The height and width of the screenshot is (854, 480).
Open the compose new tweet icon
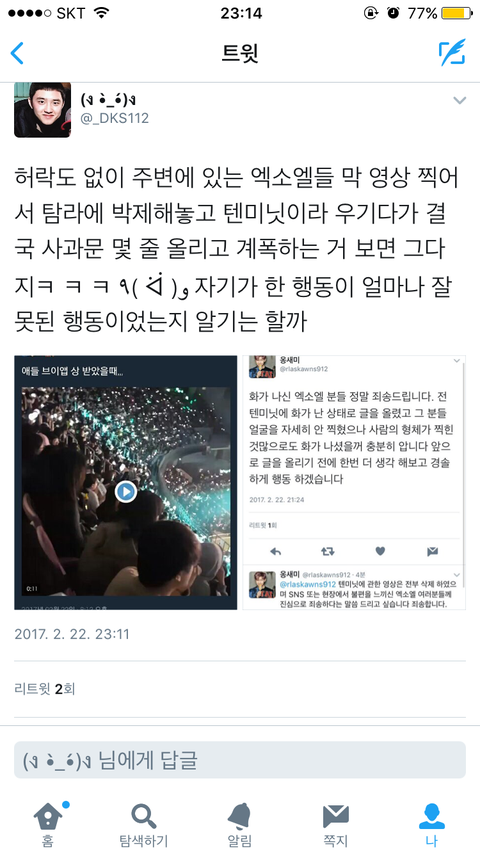[x=452, y=53]
